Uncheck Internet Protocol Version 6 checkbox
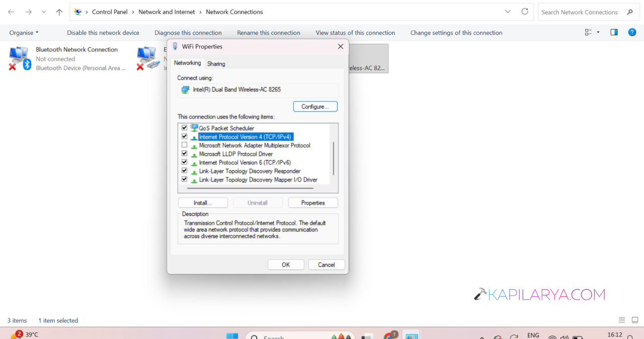Viewport: 644px width, 339px height. click(185, 162)
